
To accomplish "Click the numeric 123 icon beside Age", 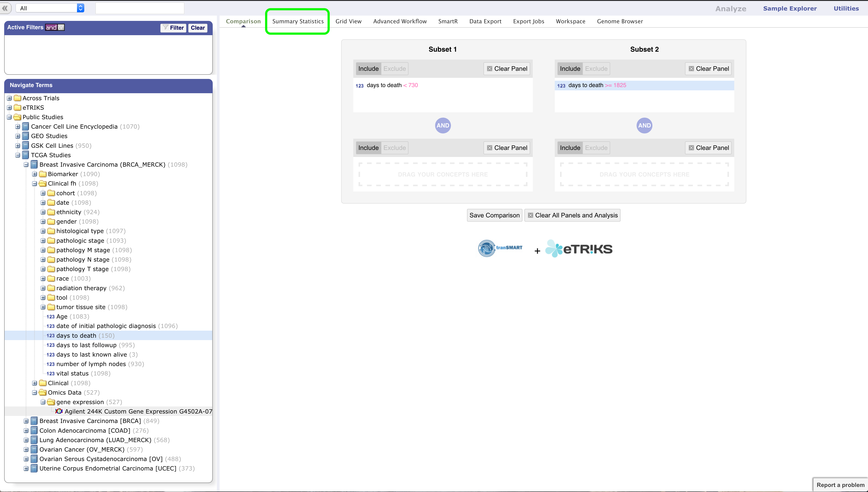I will [x=50, y=317].
